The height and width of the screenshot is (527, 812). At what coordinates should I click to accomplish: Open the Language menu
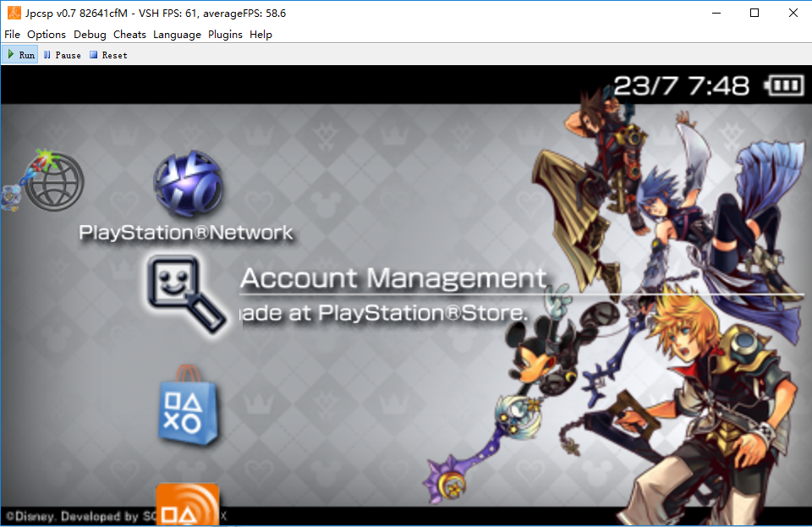tap(177, 35)
